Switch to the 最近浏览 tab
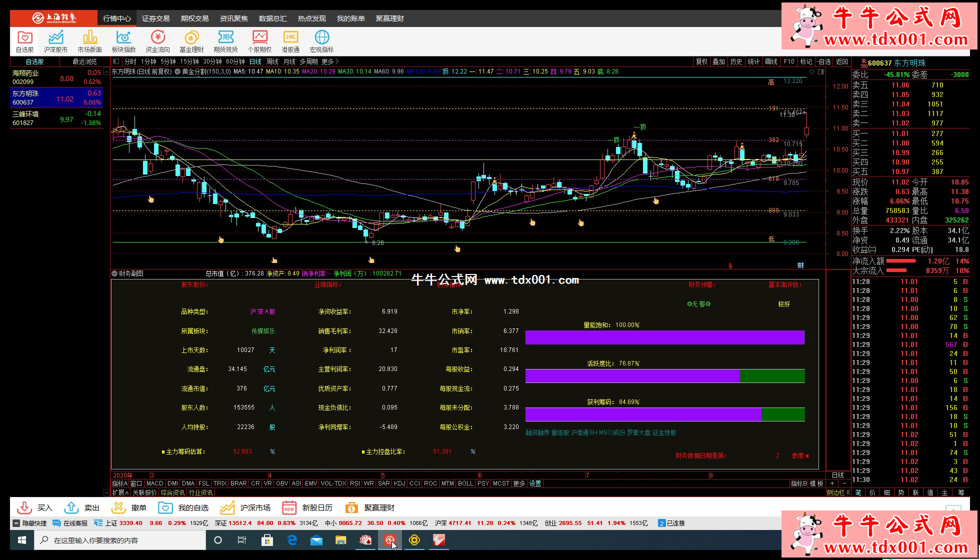 [84, 61]
